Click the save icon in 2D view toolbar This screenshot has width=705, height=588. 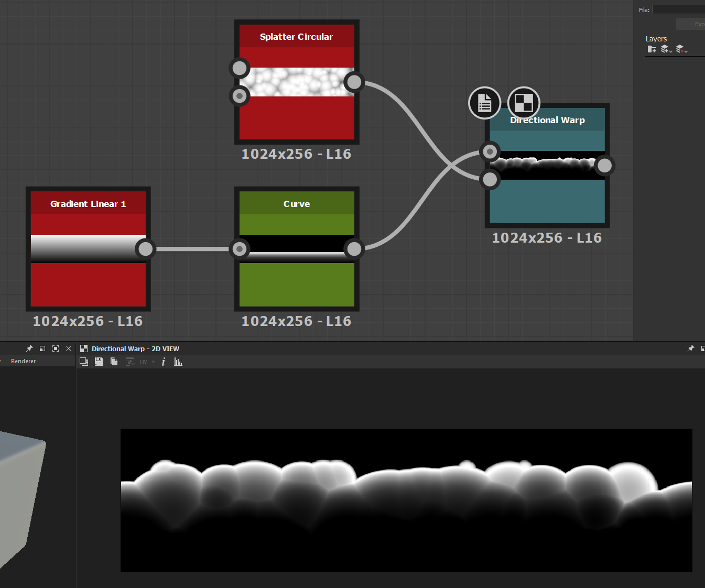tap(99, 362)
